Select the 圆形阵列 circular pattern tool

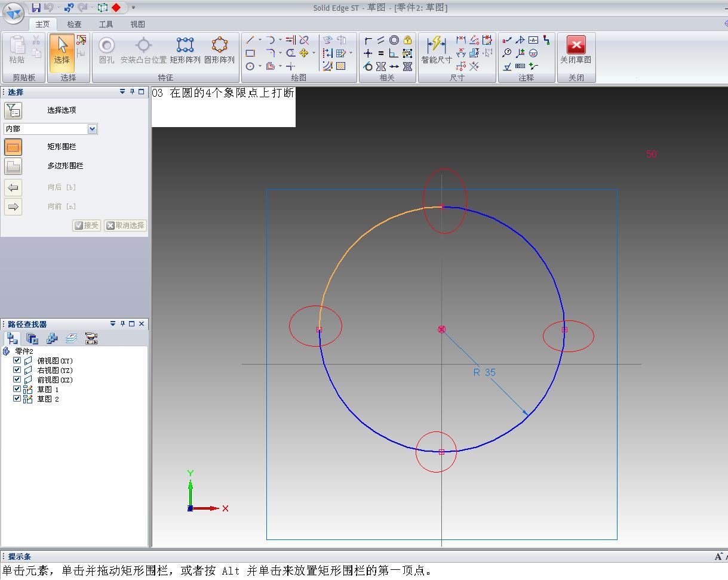point(219,50)
